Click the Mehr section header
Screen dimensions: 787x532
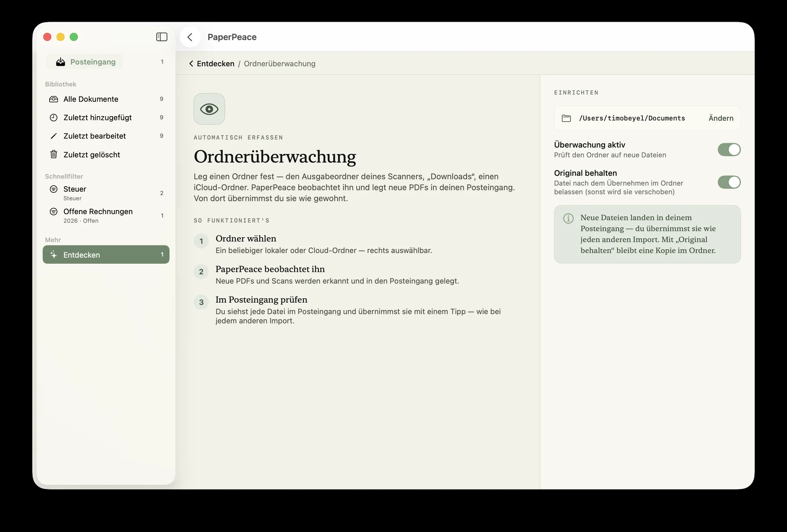[x=53, y=240]
